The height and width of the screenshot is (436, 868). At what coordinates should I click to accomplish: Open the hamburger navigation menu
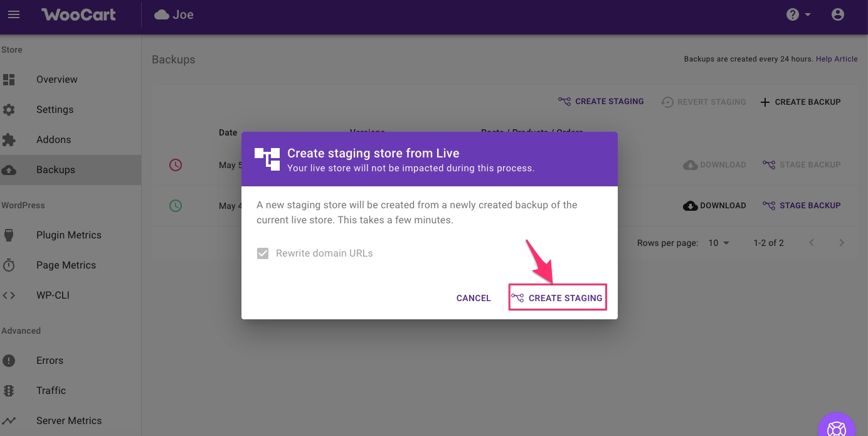14,14
